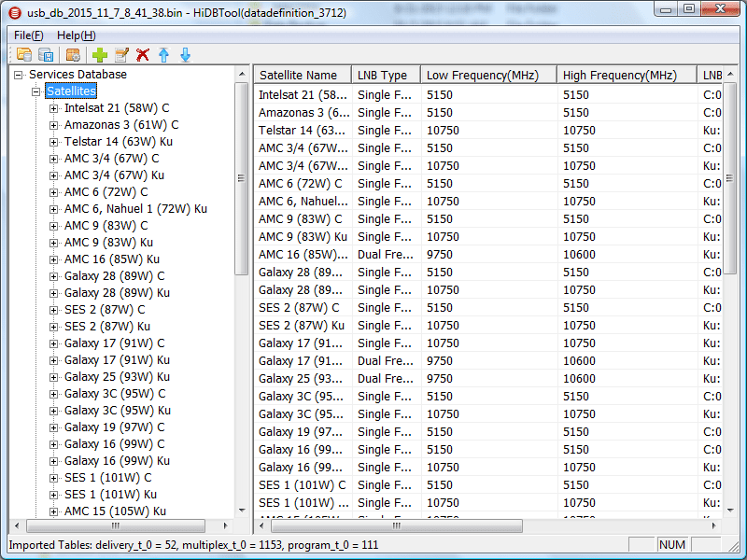Click the database settings gear icon
This screenshot has width=747, height=560.
[x=73, y=55]
